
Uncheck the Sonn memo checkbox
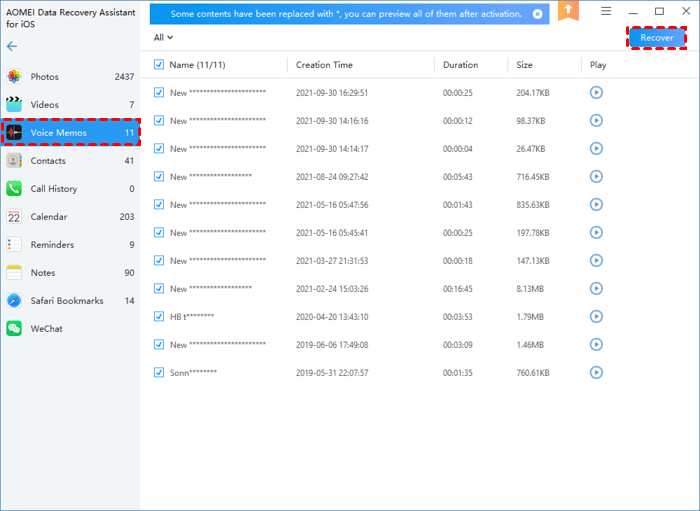click(x=159, y=373)
